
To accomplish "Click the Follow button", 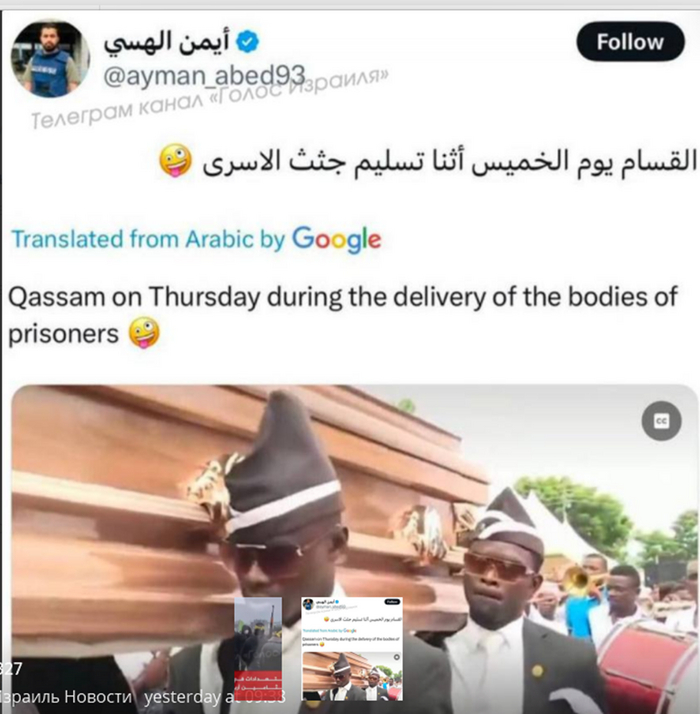I will click(x=630, y=41).
